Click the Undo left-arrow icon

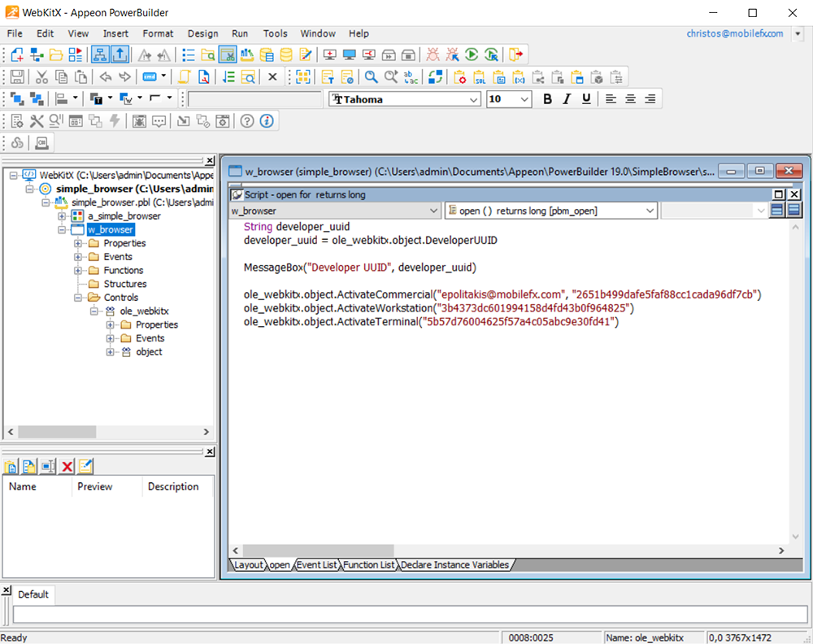pos(105,77)
